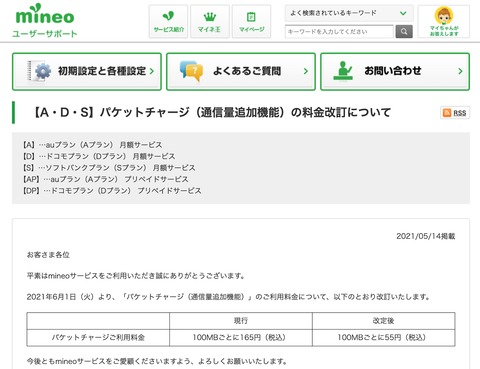Click chevron arrow on よくあるご質問 button
This screenshot has width=480, height=369.
pos(306,71)
